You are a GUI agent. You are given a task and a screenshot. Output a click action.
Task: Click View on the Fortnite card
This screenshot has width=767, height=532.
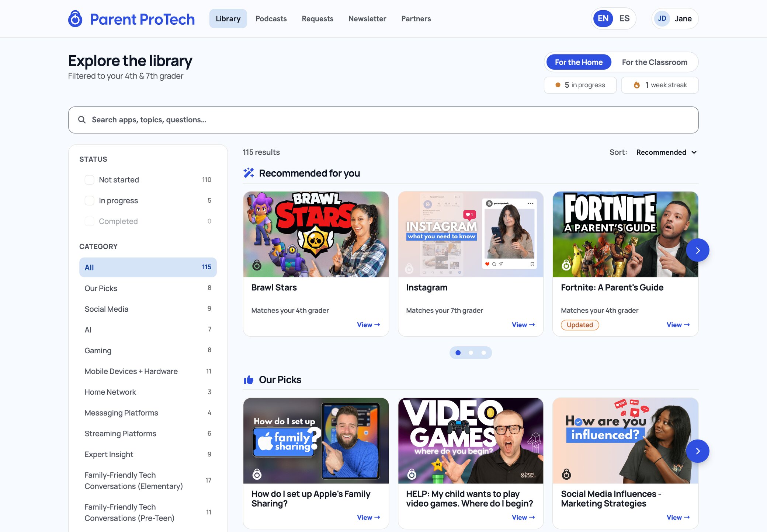(x=678, y=325)
